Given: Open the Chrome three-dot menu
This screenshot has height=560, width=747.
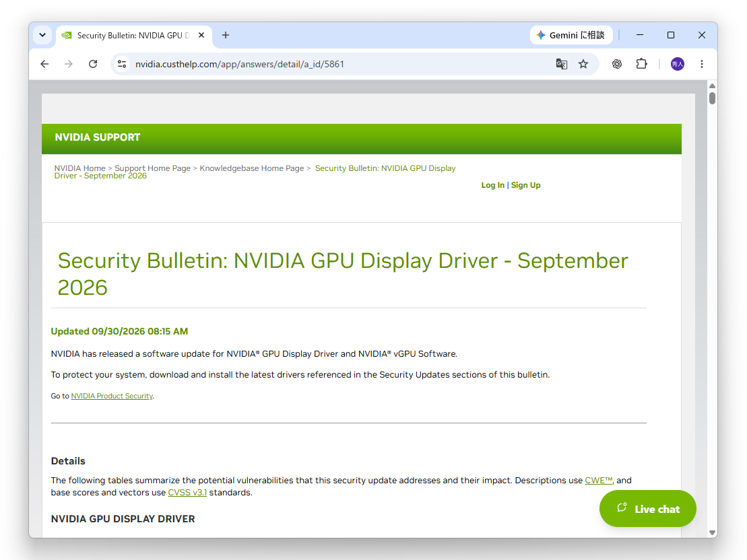Looking at the screenshot, I should [x=702, y=64].
